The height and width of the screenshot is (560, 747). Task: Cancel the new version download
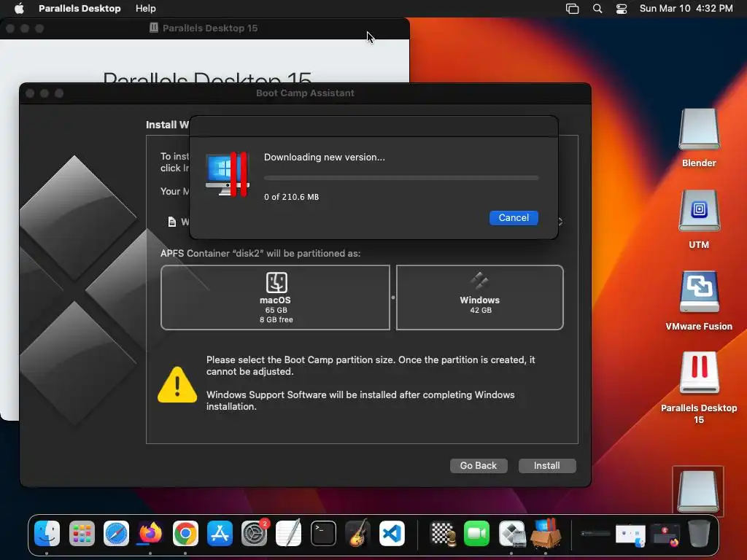point(514,217)
